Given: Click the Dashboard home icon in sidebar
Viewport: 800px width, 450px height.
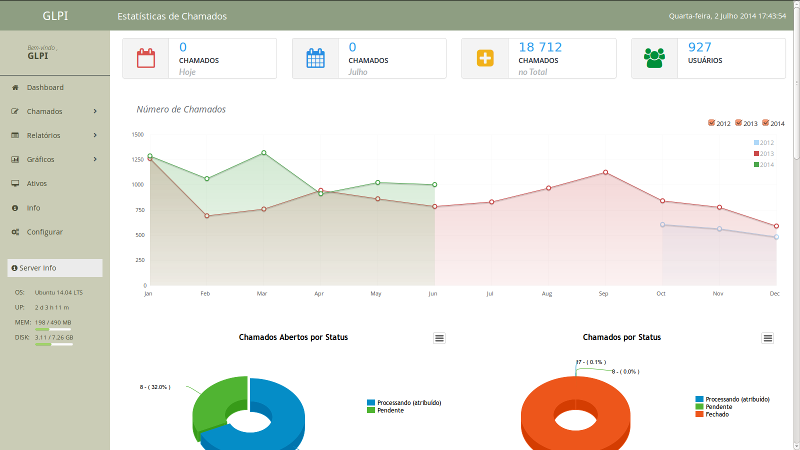Looking at the screenshot, I should click(15, 88).
